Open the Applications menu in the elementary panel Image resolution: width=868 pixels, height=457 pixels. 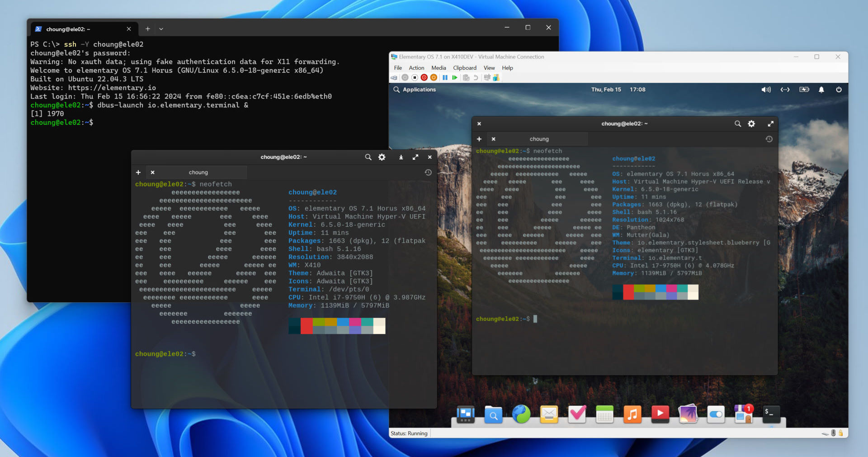pos(415,90)
